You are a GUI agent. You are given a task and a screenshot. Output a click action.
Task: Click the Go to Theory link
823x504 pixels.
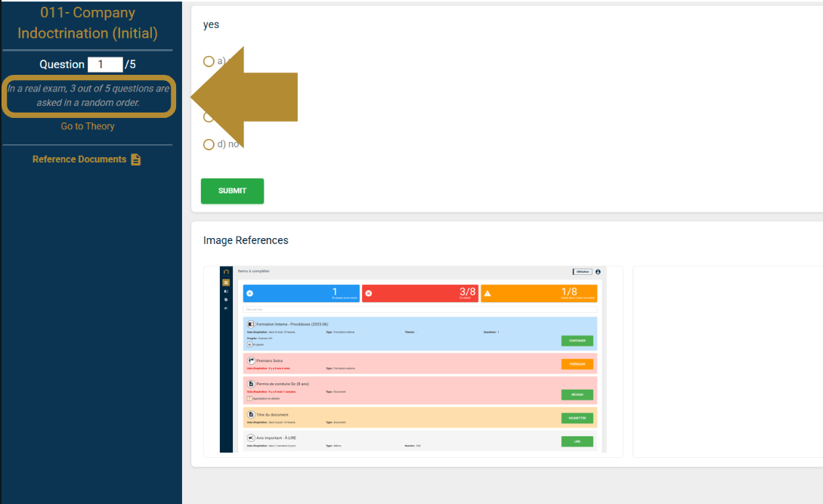pyautogui.click(x=88, y=126)
